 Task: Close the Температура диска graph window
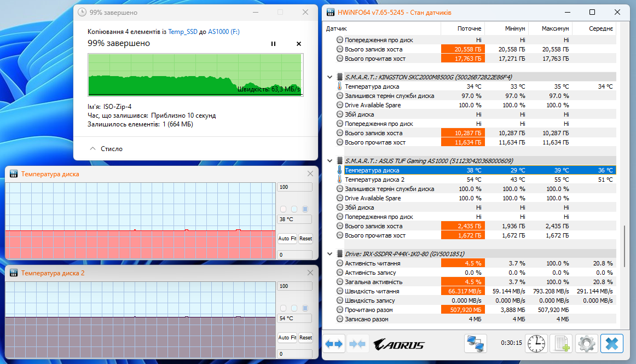(310, 174)
